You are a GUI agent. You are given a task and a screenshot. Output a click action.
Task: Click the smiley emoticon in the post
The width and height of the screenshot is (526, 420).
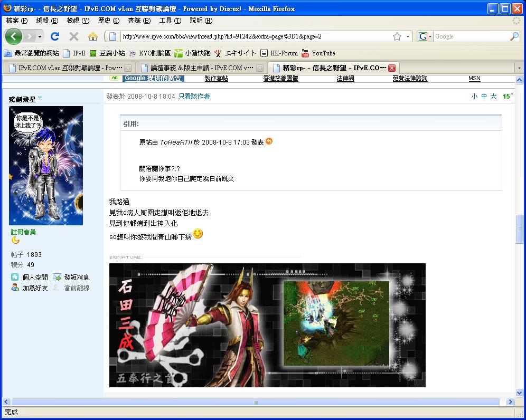point(198,234)
